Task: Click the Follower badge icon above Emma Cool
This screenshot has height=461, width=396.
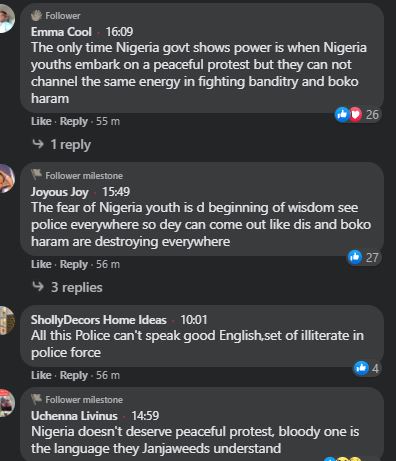Action: coord(36,15)
